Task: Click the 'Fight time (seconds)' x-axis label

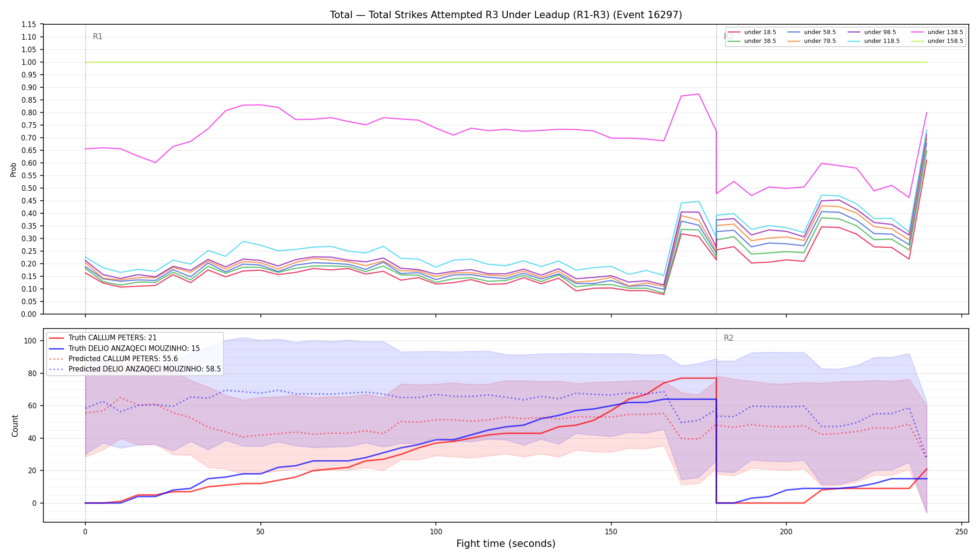Action: [x=506, y=544]
